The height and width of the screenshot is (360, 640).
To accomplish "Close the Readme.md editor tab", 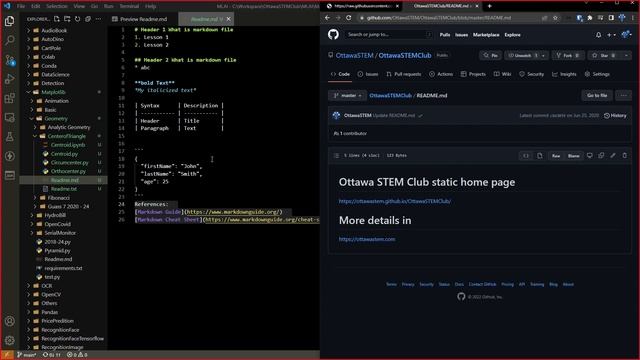I will 229,19.
